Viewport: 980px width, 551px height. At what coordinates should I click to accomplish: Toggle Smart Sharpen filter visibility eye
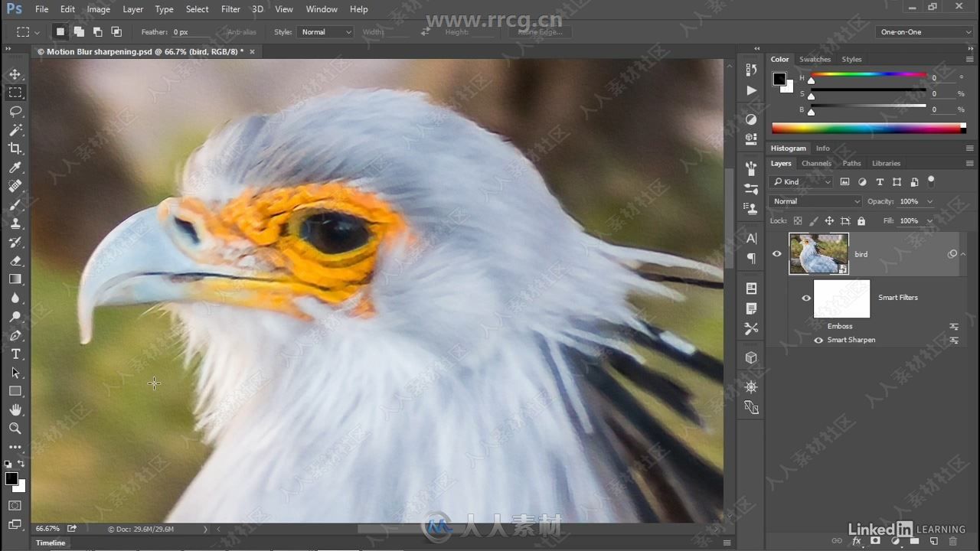coord(818,340)
